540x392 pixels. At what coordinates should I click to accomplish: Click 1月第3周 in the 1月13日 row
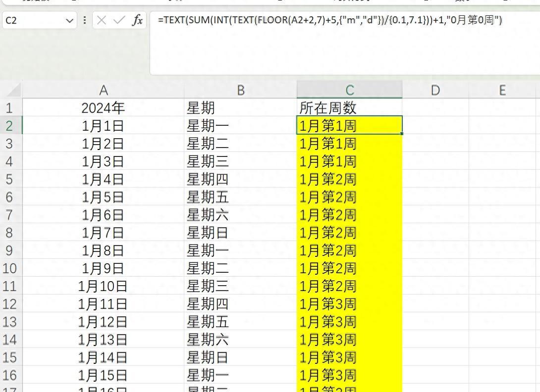pos(350,340)
